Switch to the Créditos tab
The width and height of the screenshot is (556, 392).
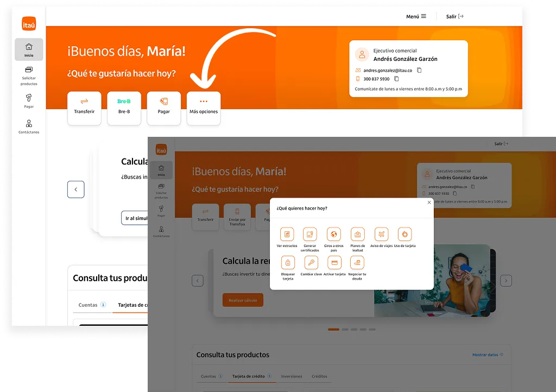click(x=319, y=376)
